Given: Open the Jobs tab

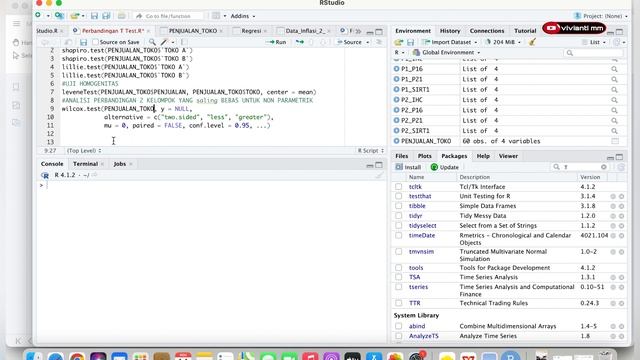Looking at the screenshot, I should pos(119,164).
